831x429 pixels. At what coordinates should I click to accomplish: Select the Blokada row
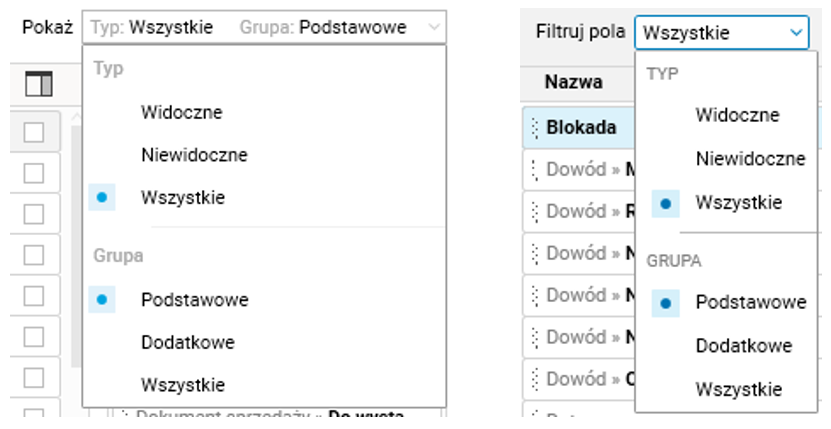point(581,128)
